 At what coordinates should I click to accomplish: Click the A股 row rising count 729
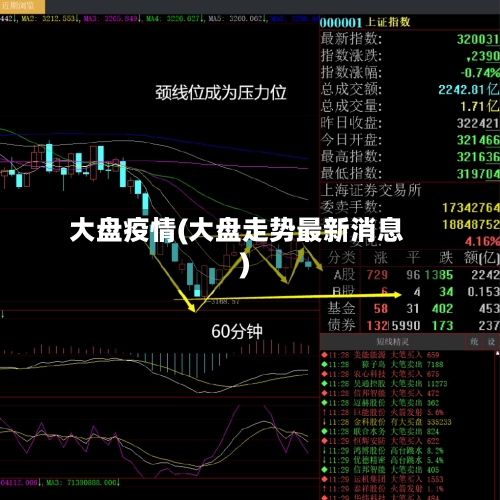tap(377, 275)
